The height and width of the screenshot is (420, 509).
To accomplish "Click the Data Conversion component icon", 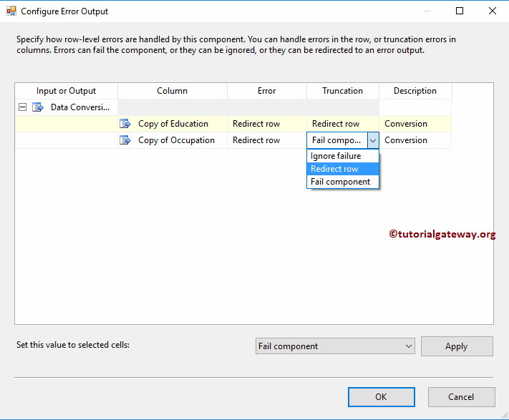I will tap(38, 107).
